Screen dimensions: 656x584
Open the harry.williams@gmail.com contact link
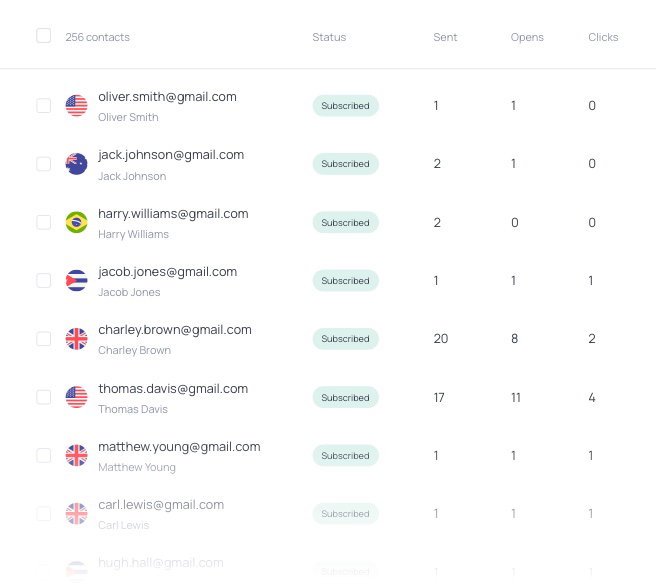tap(173, 213)
